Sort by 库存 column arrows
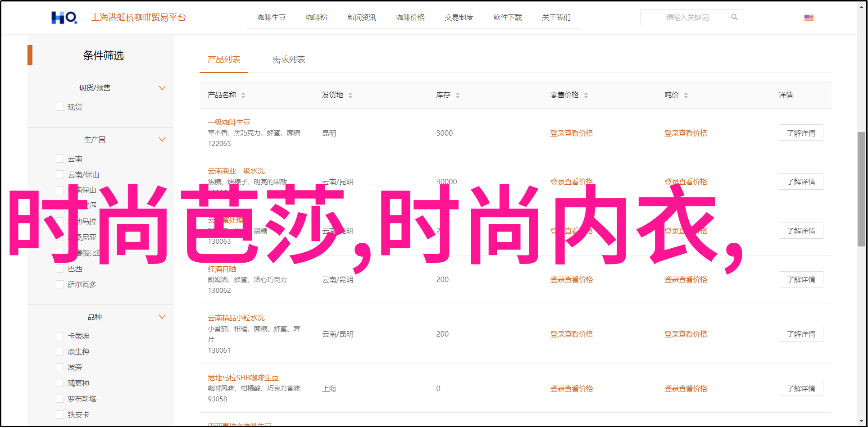The height and width of the screenshot is (428, 868). (x=458, y=95)
